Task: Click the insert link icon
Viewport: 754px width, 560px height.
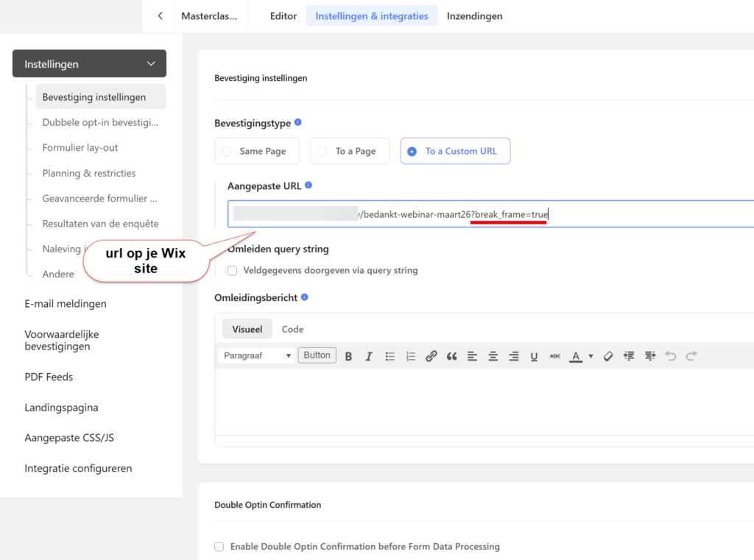Action: point(431,356)
